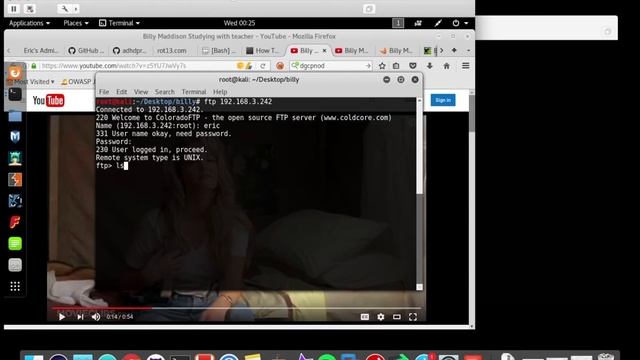Launch Burp Suite from the dock

15,180
